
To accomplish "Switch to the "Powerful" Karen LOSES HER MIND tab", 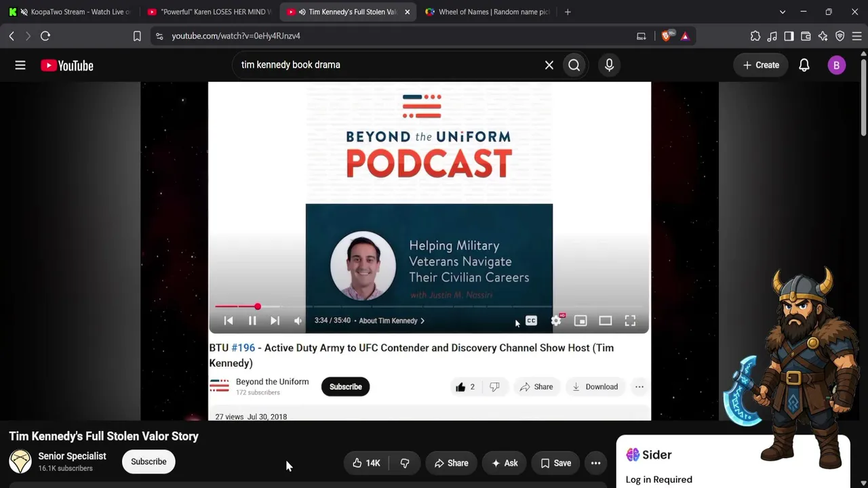I will 209,12.
